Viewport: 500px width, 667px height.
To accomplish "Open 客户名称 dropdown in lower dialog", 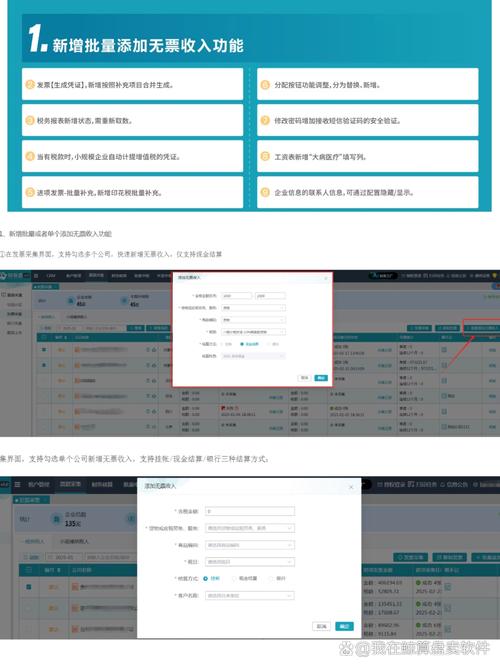I will tap(249, 596).
